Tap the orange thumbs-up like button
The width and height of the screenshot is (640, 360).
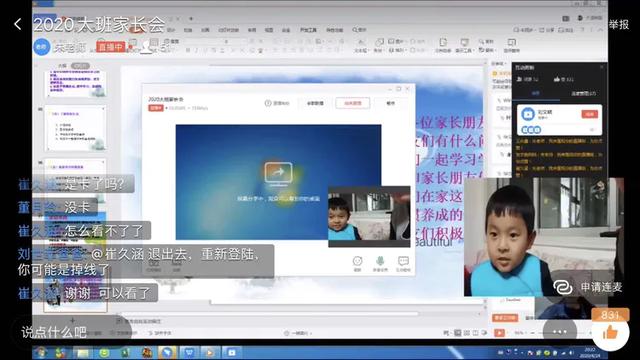(610, 333)
